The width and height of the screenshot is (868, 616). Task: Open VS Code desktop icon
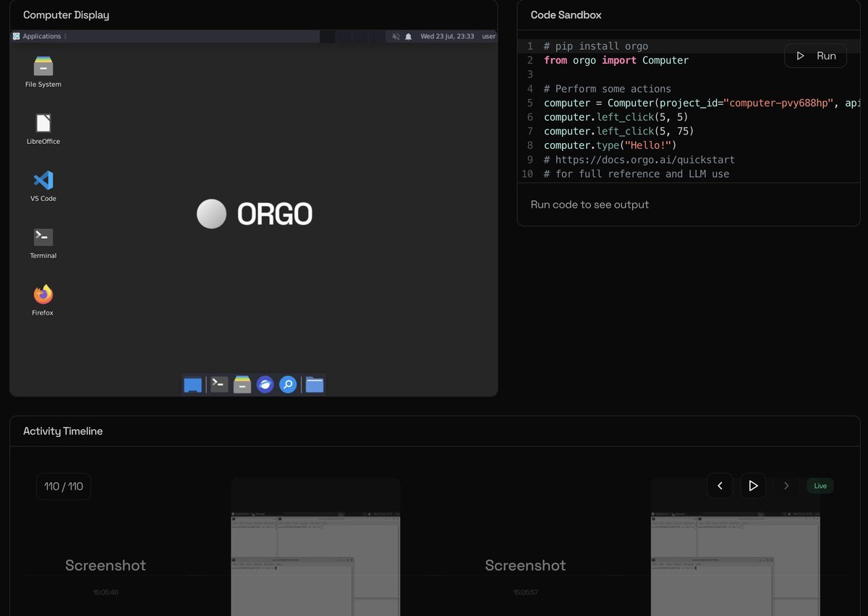43,186
